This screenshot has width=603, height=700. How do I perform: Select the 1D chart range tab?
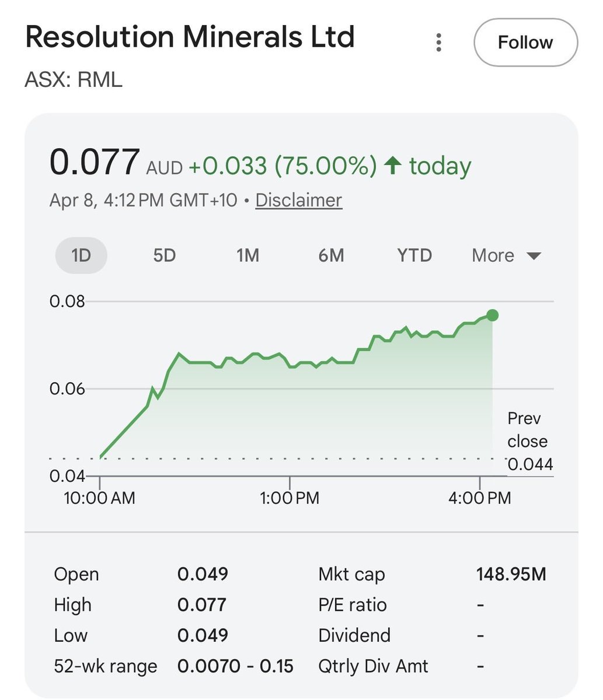point(81,256)
